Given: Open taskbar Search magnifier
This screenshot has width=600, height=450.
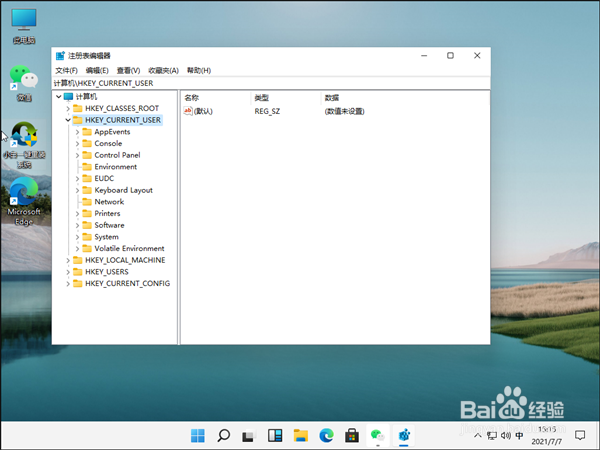Looking at the screenshot, I should [223, 435].
